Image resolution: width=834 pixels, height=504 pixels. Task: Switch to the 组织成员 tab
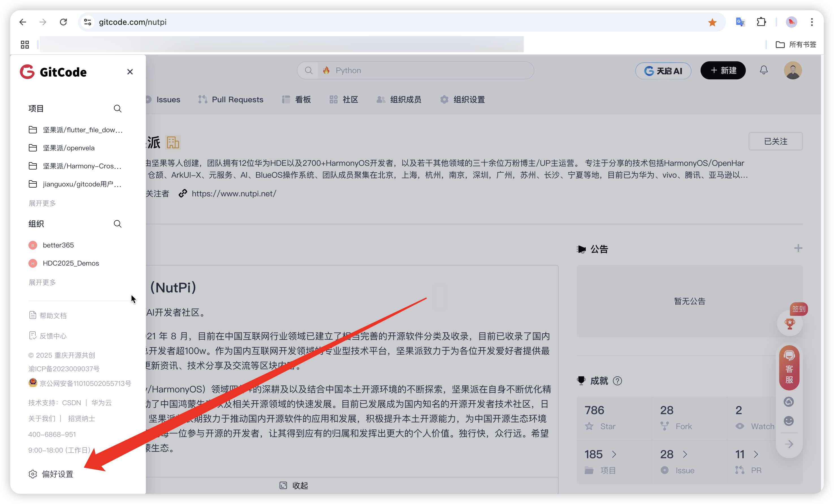[x=399, y=99]
